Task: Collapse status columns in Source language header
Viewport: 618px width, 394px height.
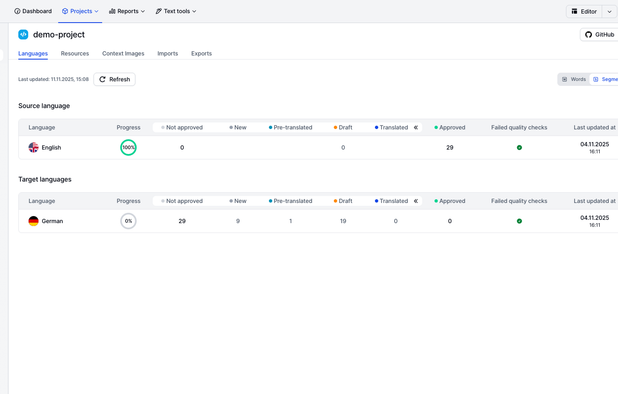Action: pos(415,127)
